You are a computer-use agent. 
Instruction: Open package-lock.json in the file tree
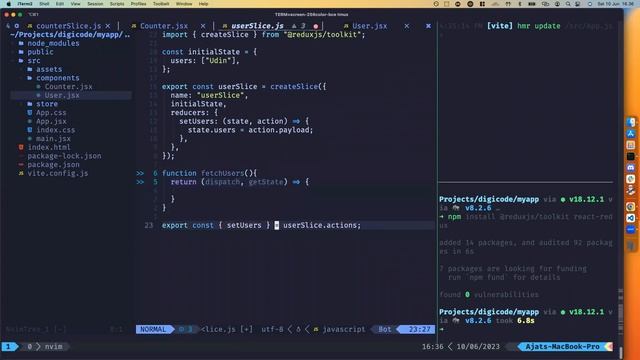click(x=64, y=156)
